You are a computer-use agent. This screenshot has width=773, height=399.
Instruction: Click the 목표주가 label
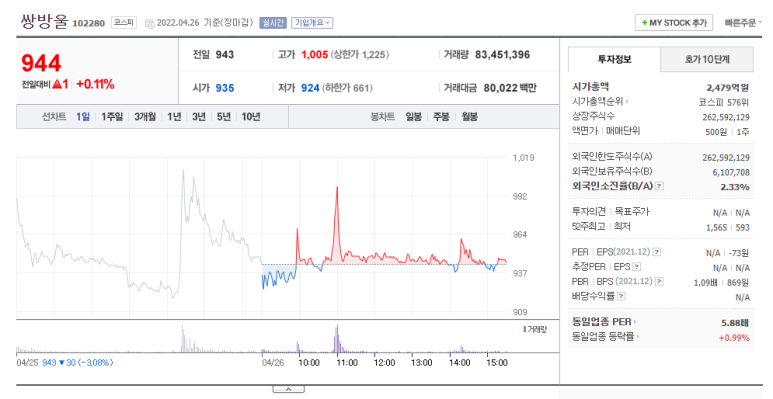(x=632, y=212)
